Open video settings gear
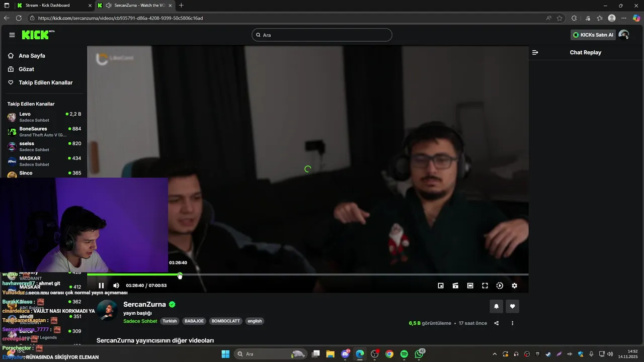 tap(514, 286)
